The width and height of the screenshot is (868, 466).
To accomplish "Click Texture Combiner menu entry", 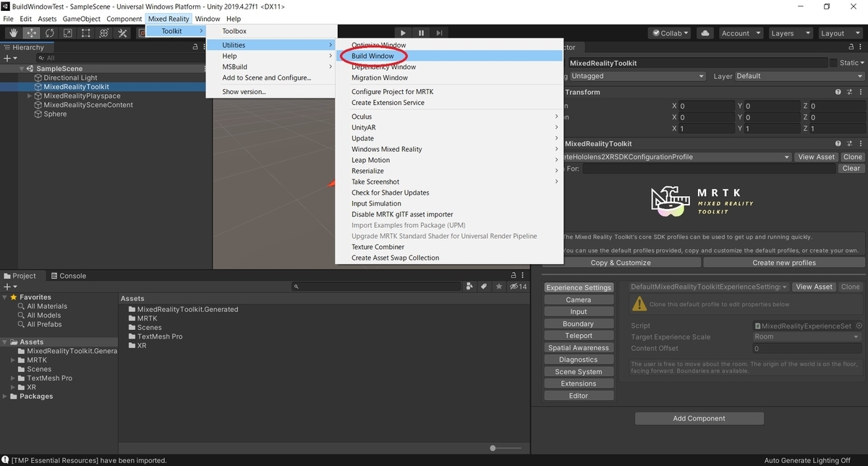I will point(449,247).
